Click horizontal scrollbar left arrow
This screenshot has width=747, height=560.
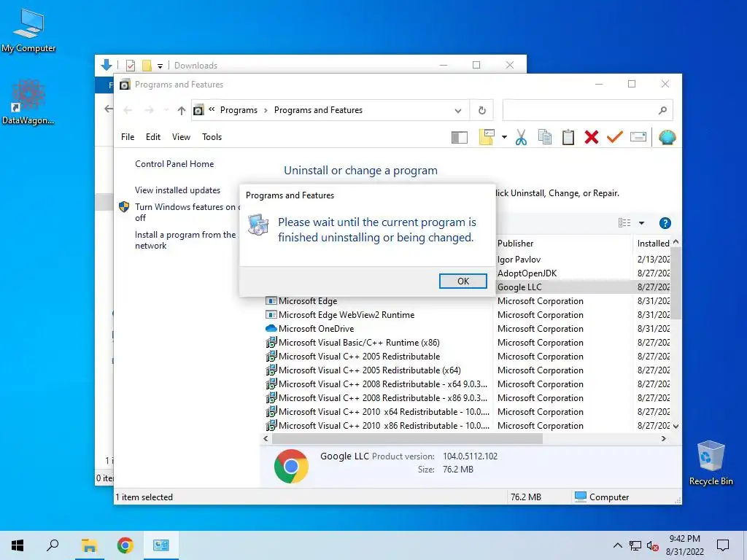tap(266, 438)
